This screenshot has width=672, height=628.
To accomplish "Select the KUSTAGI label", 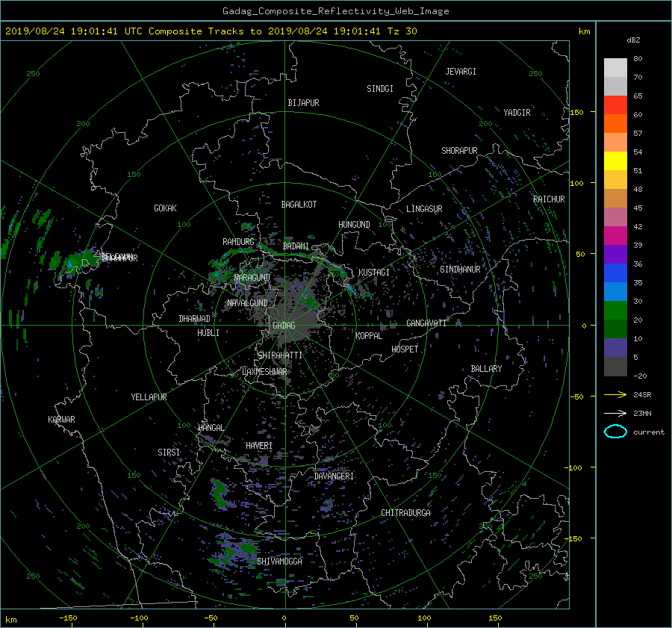I will tap(374, 273).
